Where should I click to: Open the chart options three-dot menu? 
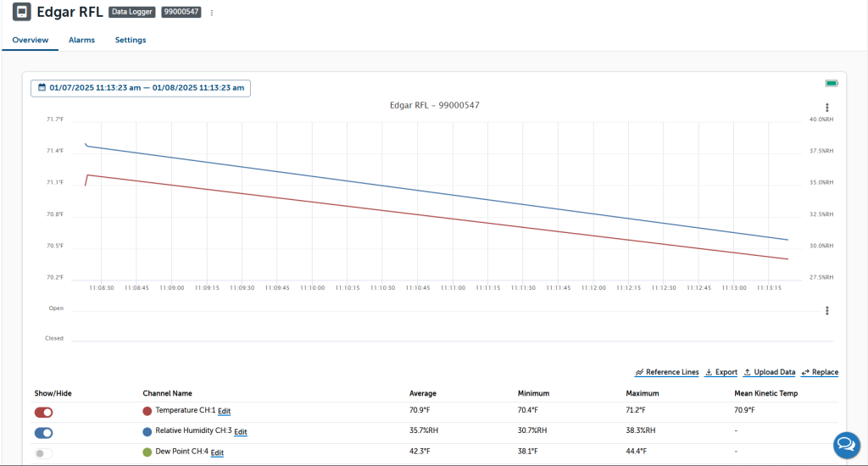826,108
